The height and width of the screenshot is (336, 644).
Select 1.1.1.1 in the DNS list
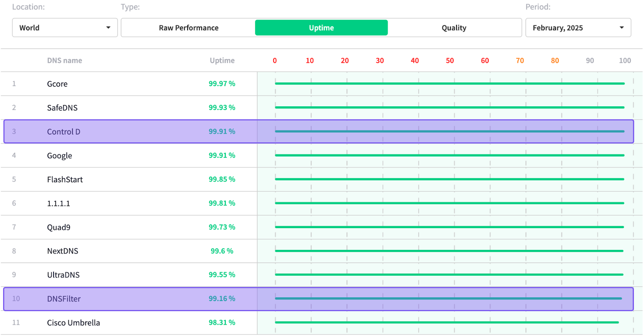point(58,203)
